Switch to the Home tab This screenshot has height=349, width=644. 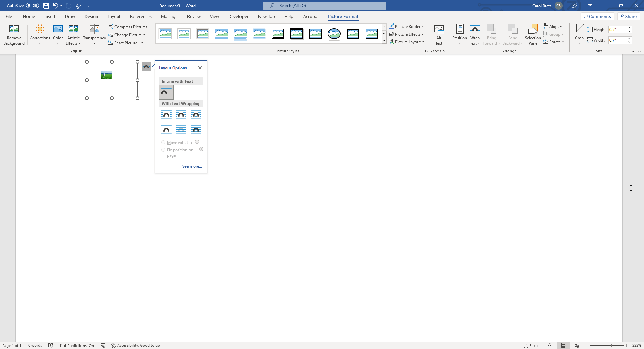click(29, 16)
